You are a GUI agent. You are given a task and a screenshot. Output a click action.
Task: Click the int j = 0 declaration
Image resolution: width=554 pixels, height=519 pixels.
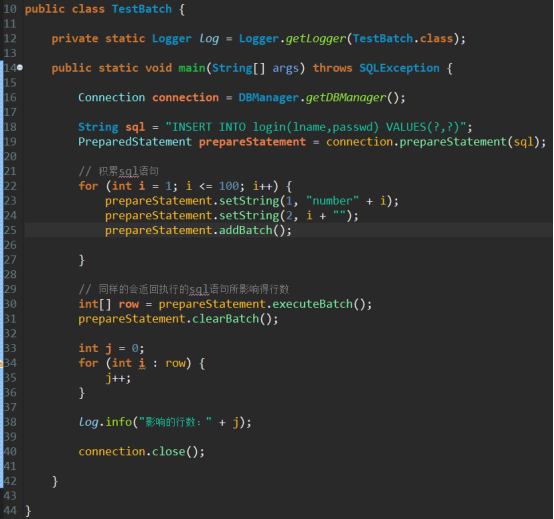click(111, 349)
